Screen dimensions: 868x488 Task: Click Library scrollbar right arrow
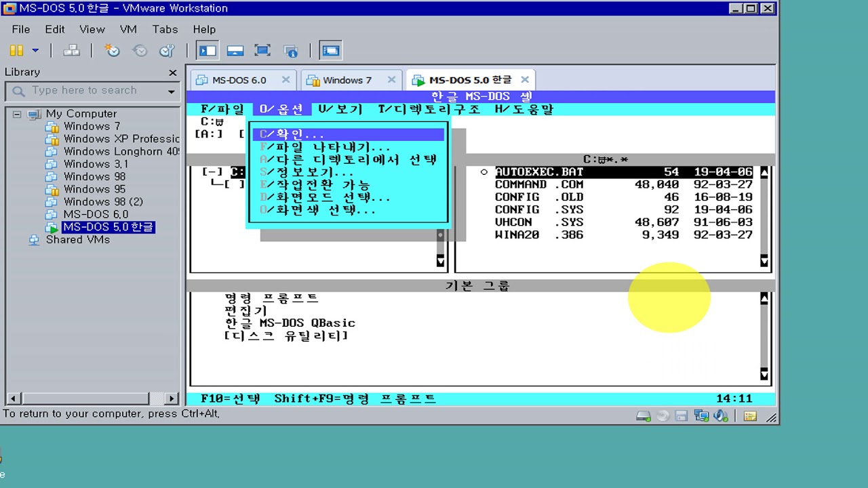pos(172,399)
